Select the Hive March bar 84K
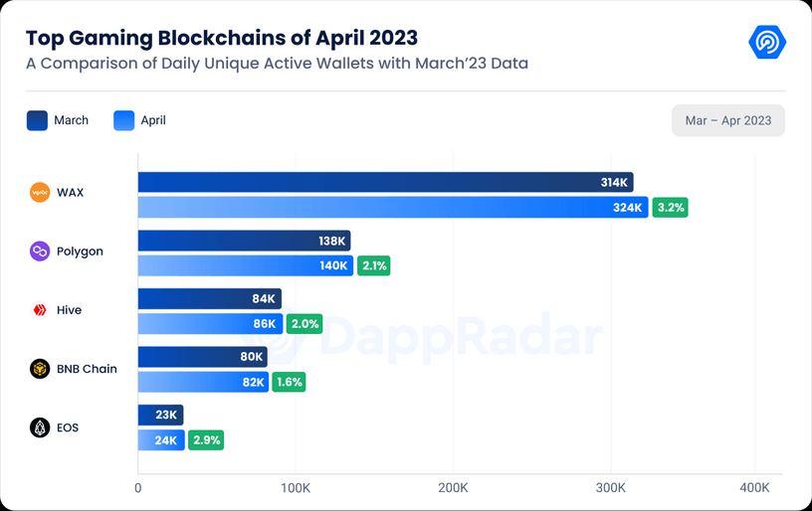The width and height of the screenshot is (812, 511). (210, 299)
